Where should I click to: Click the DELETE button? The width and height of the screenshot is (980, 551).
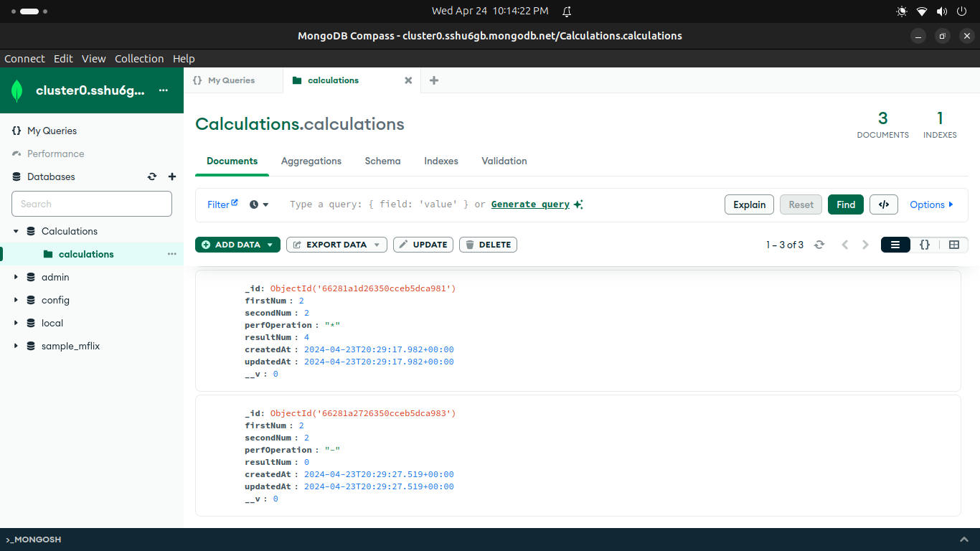tap(488, 245)
